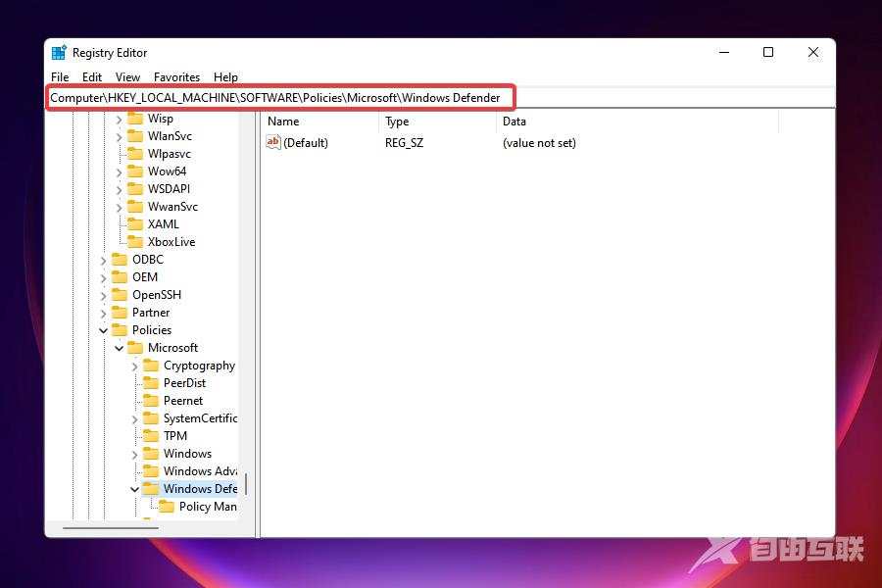Screen dimensions: 882x588
Task: Open the Favorites menu
Action: [x=177, y=76]
